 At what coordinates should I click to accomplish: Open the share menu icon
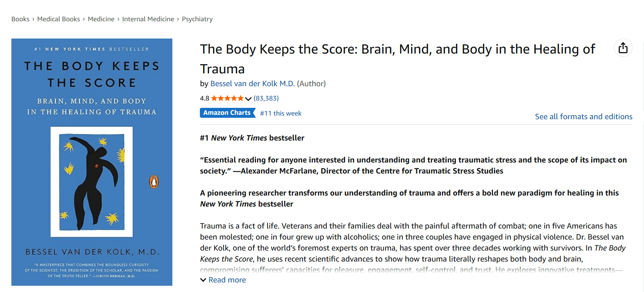[623, 48]
